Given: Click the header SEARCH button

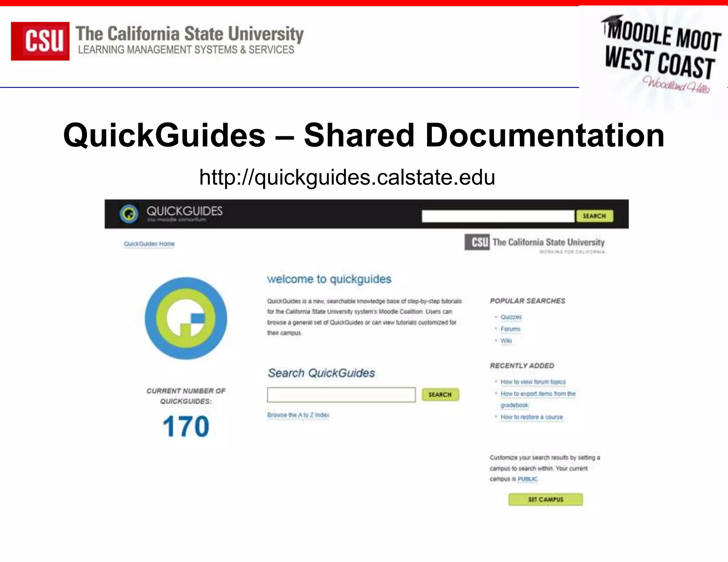Looking at the screenshot, I should pyautogui.click(x=595, y=216).
